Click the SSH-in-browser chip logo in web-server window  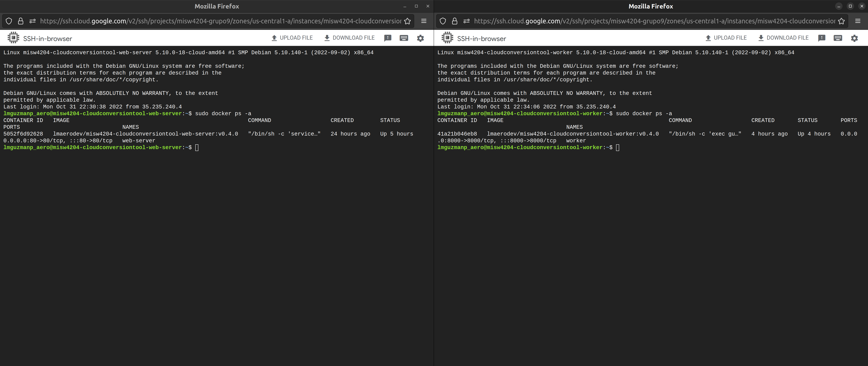pos(13,38)
